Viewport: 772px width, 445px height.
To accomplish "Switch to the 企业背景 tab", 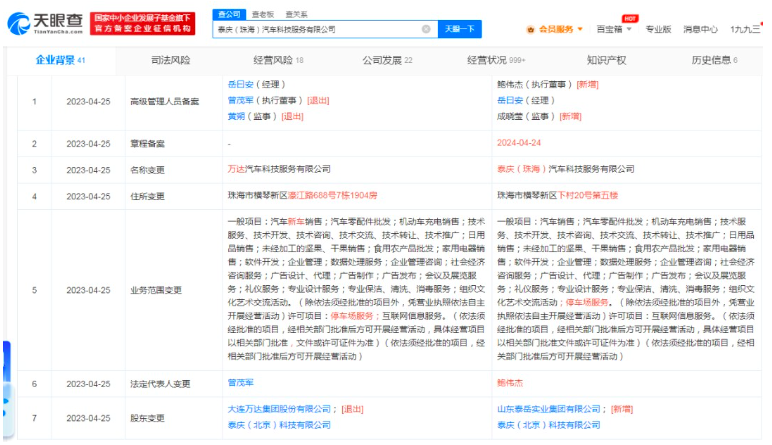I will [60, 60].
